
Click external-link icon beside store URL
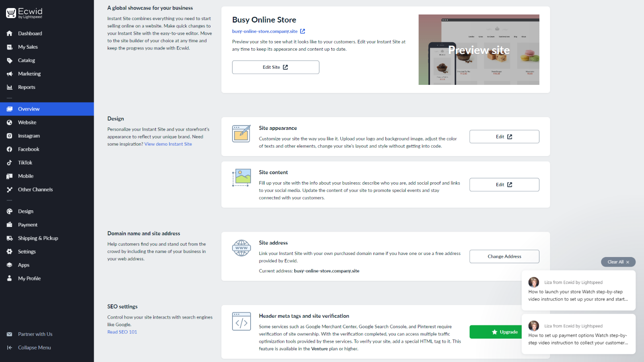(x=302, y=31)
